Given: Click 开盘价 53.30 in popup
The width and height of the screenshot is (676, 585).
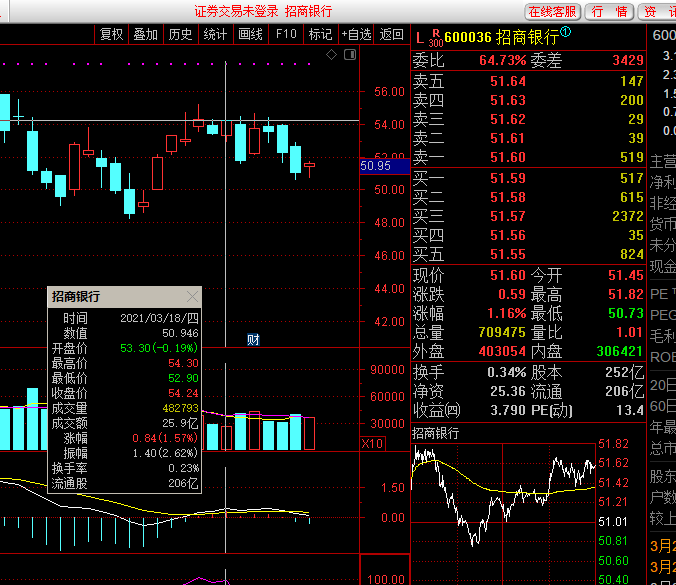Looking at the screenshot, I should [x=159, y=348].
